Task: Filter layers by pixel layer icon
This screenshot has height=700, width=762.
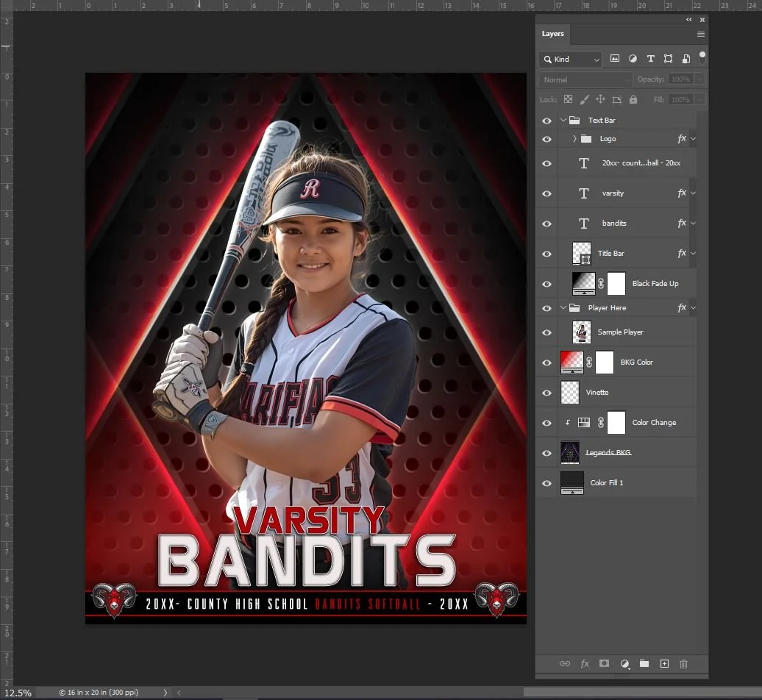Action: coord(615,59)
